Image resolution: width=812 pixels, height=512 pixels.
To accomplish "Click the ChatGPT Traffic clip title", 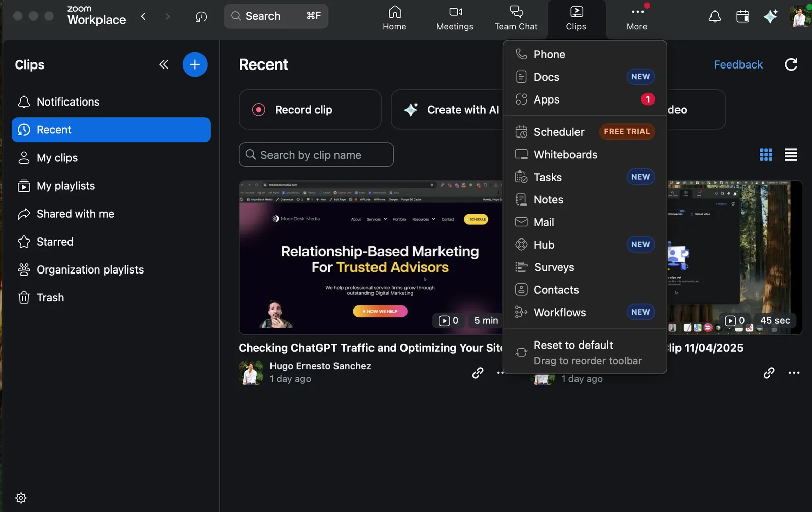I will point(370,348).
